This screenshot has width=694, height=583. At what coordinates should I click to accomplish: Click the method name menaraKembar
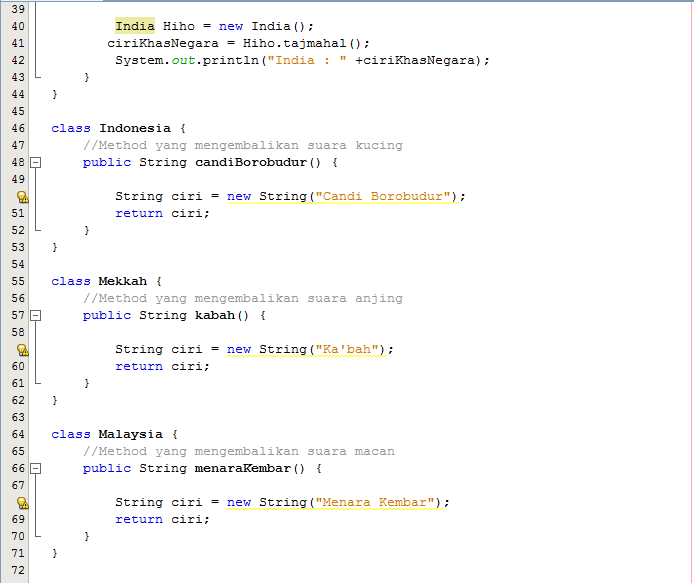(243, 468)
